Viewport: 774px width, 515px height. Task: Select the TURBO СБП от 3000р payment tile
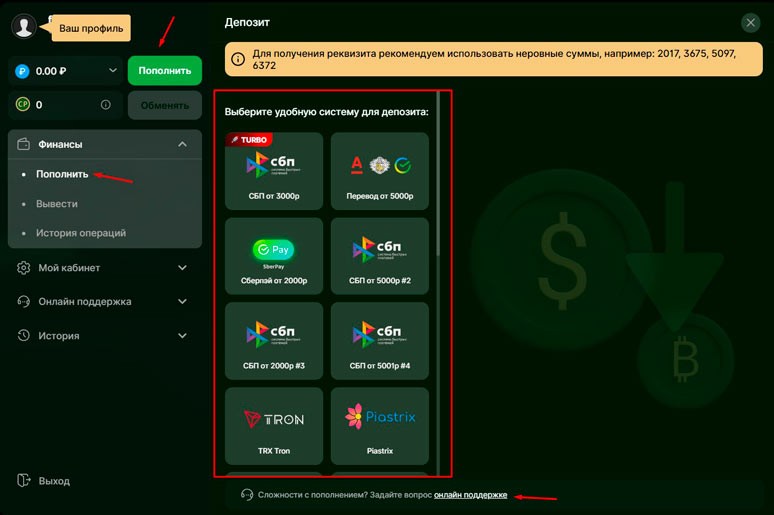(x=274, y=170)
